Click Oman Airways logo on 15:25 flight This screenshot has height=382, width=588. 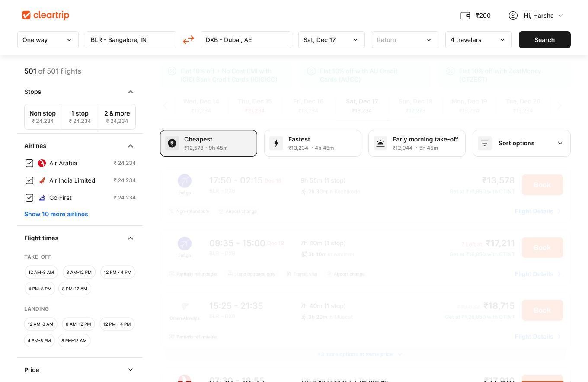coord(185,306)
